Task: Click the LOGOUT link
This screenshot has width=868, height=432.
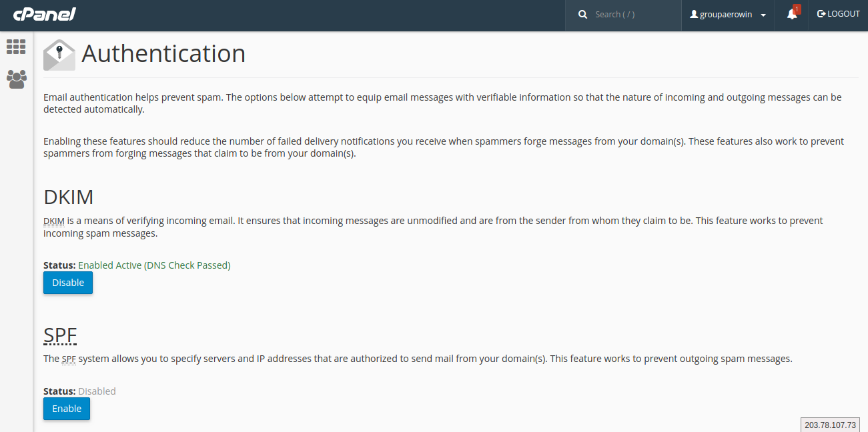Action: (x=843, y=14)
